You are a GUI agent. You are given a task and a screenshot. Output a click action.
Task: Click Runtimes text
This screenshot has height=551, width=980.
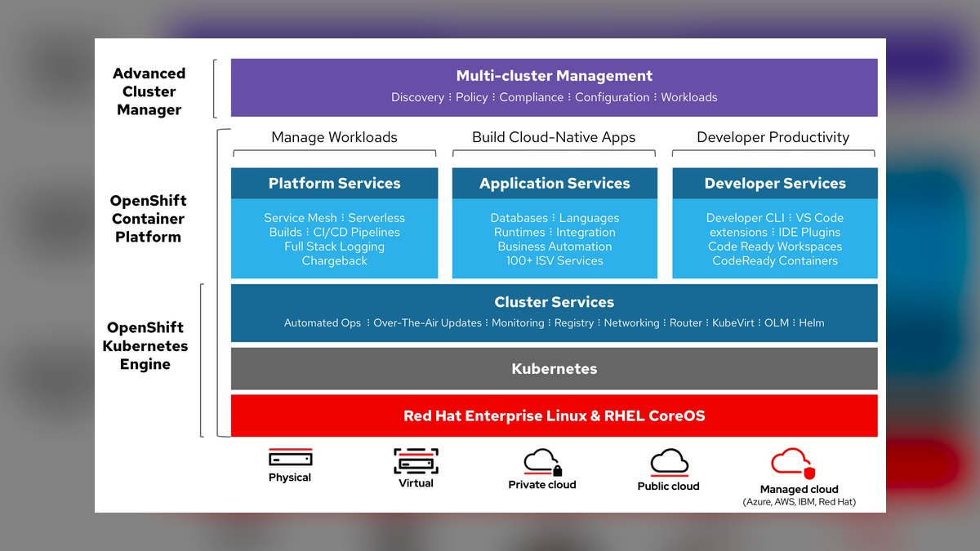coord(519,232)
